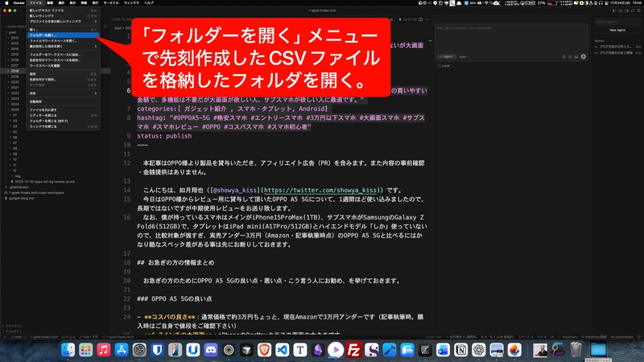Open 1-geek-freaks.tech.code-workspace file
Viewport: 644px width, 362px height.
[36, 192]
